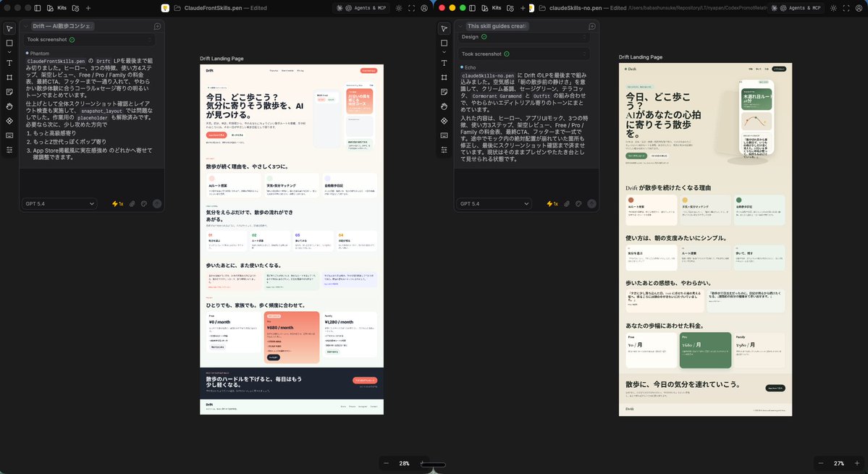Open Agents & MCP in ClaudeFrontSkills window
Viewport: 868px width, 474px height.
pos(361,8)
